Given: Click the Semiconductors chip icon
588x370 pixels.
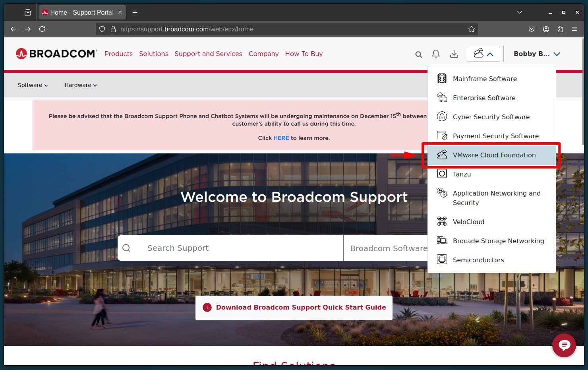Looking at the screenshot, I should coord(442,260).
